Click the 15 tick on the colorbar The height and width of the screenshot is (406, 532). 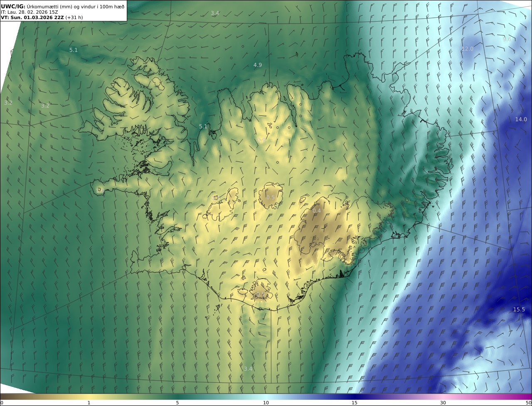click(x=355, y=403)
